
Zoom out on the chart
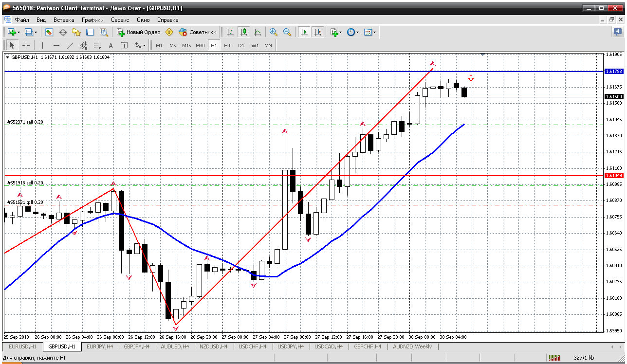click(x=287, y=32)
